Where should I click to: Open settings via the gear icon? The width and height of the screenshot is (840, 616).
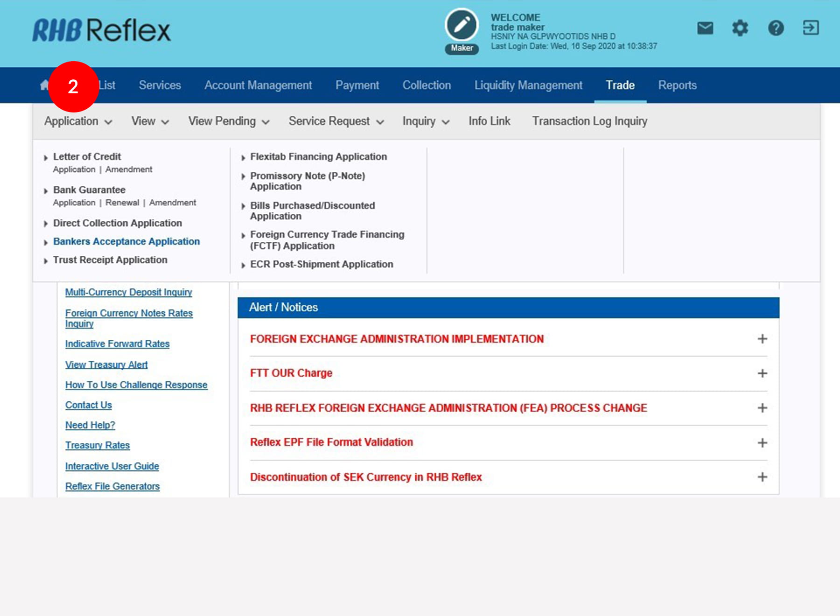click(x=740, y=28)
